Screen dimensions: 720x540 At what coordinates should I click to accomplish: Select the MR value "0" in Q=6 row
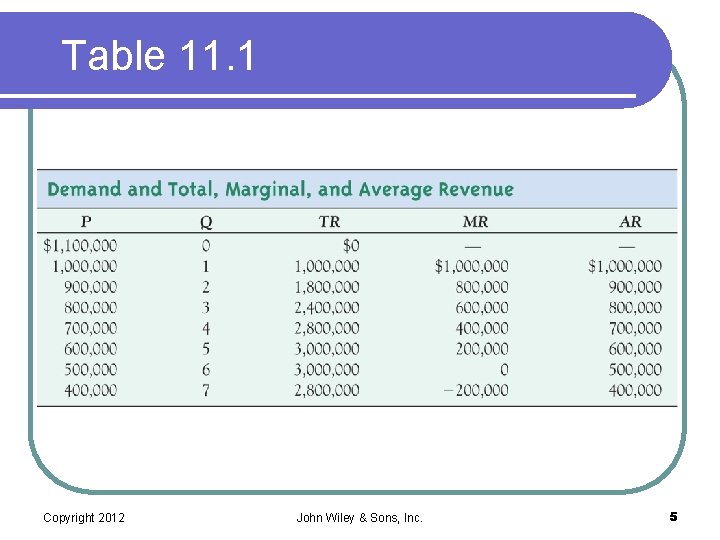tap(504, 370)
